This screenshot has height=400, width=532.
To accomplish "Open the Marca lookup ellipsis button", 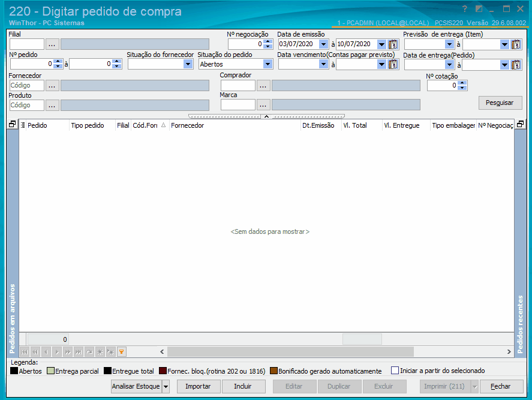I will click(x=263, y=105).
